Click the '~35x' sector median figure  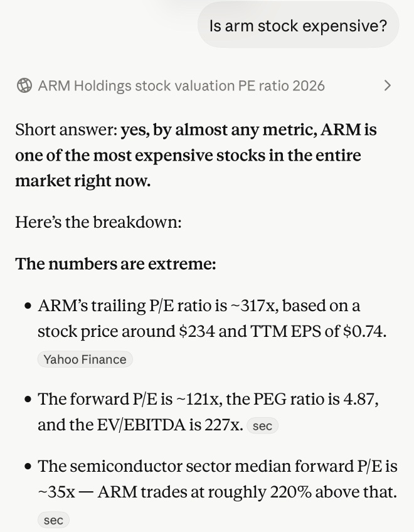pyautogui.click(x=56, y=492)
